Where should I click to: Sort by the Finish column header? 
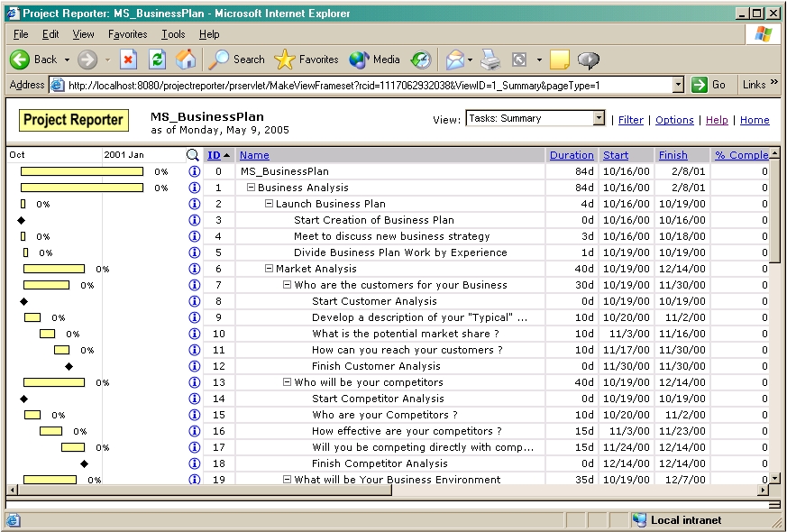(673, 155)
